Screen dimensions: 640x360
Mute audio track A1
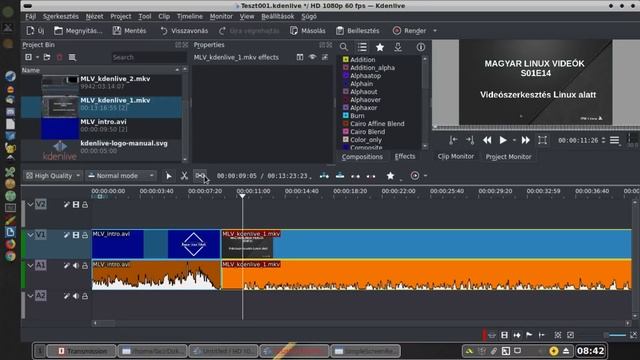tap(76, 266)
